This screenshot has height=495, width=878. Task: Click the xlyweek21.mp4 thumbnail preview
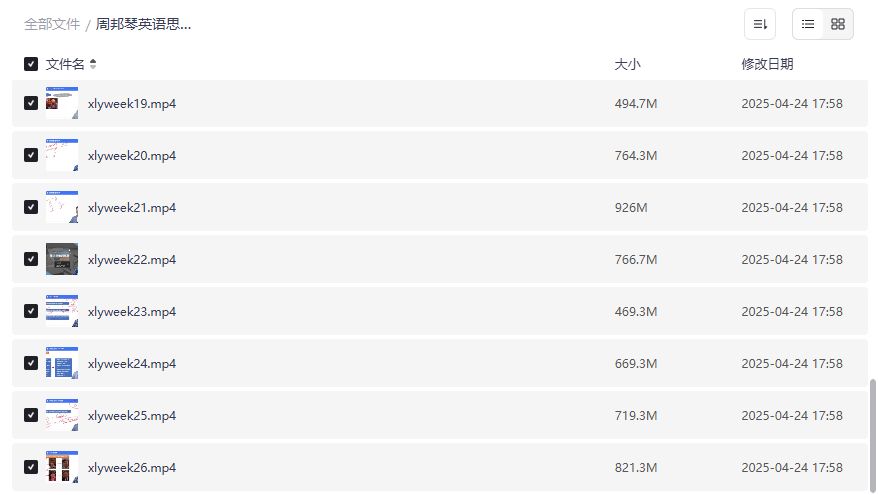[62, 207]
